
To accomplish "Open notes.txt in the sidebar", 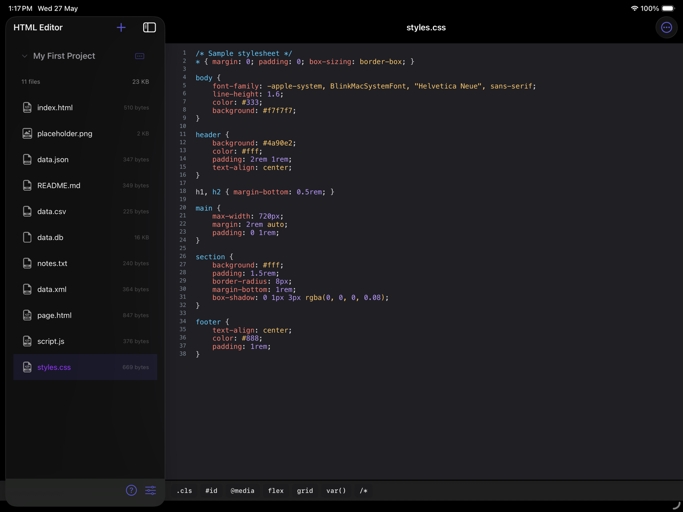I will (52, 263).
